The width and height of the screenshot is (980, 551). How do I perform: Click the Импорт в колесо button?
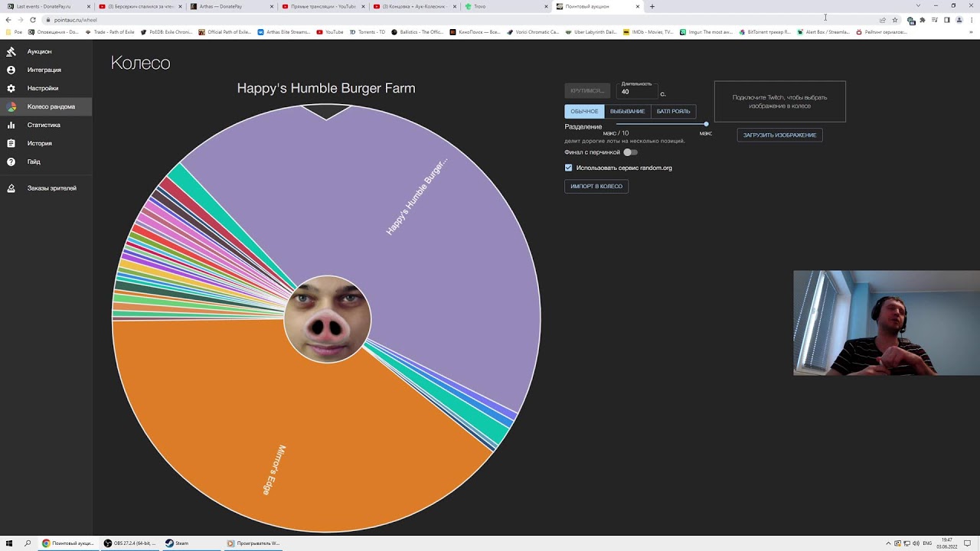[x=596, y=186]
